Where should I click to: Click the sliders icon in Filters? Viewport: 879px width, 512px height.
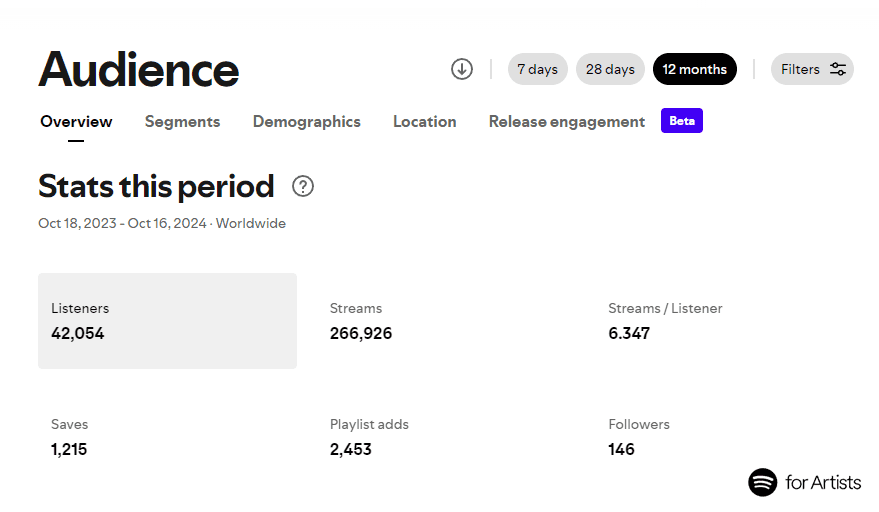838,69
